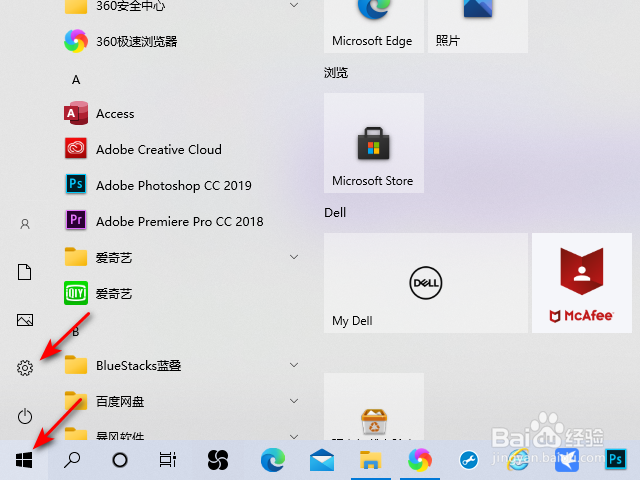Click the taskbar search magnifier

point(72,460)
